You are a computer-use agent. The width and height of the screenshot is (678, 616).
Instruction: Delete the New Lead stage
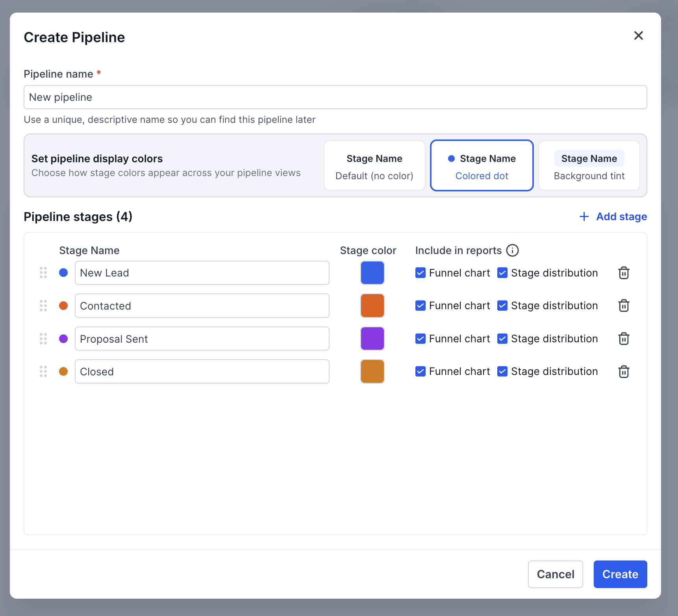click(624, 273)
